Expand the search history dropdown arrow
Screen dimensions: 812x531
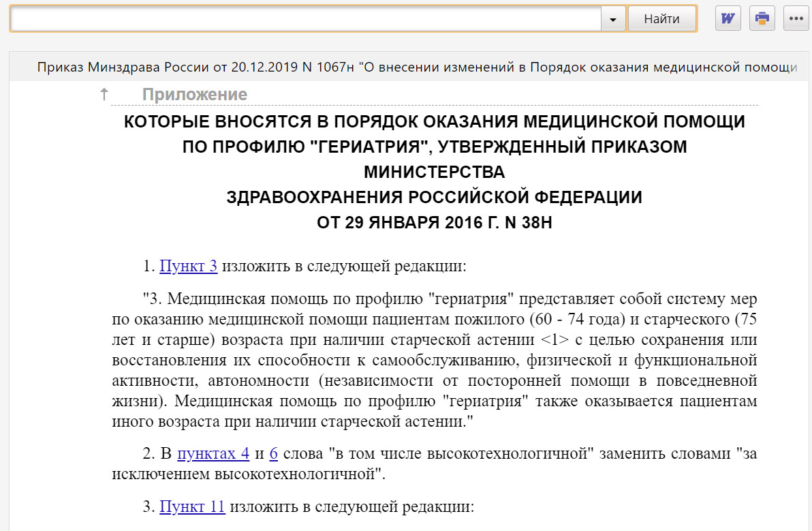coord(613,19)
